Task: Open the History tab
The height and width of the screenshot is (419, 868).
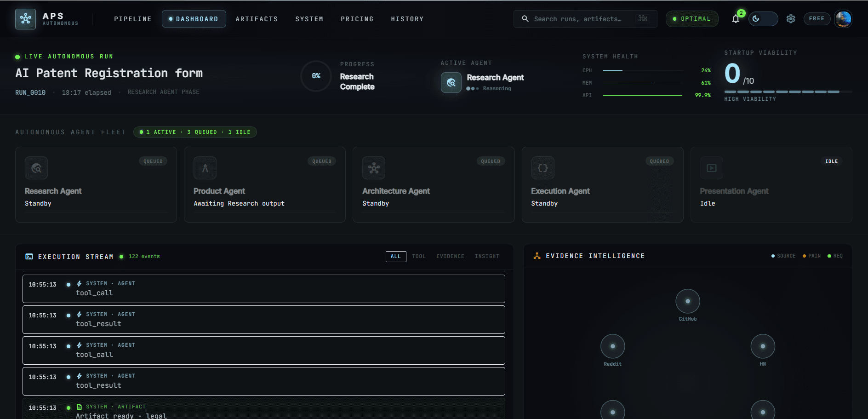Action: (x=407, y=19)
